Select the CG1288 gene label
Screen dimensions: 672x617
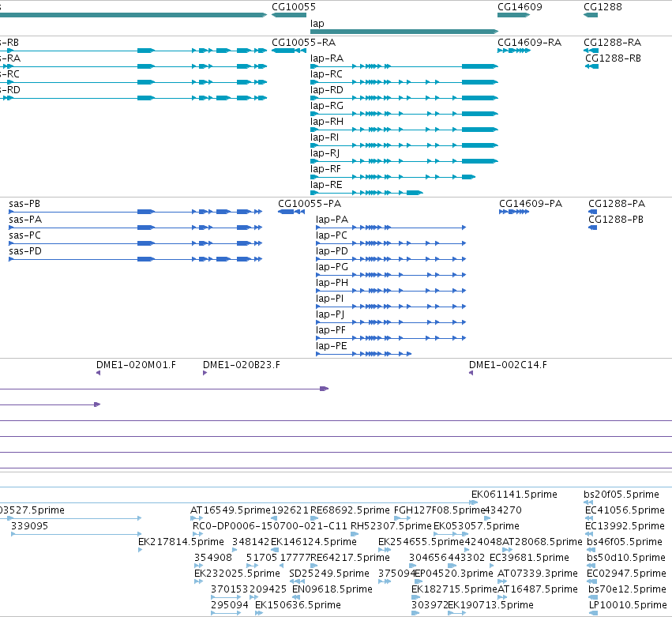click(x=603, y=7)
